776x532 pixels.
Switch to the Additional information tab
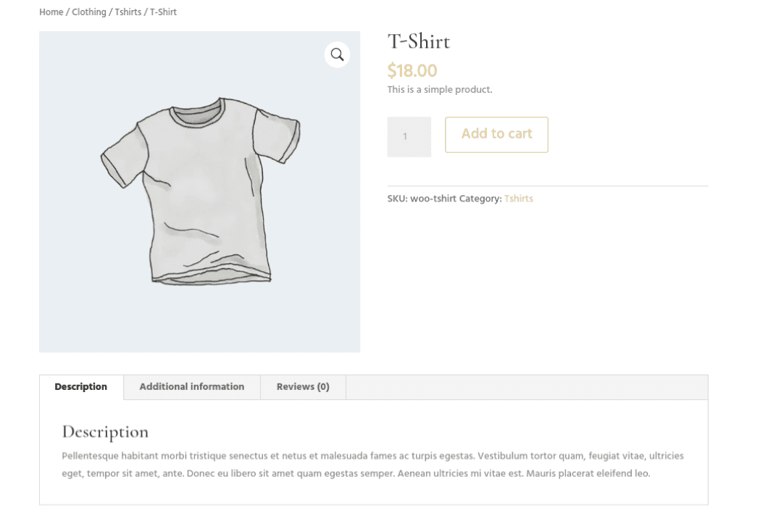point(191,386)
